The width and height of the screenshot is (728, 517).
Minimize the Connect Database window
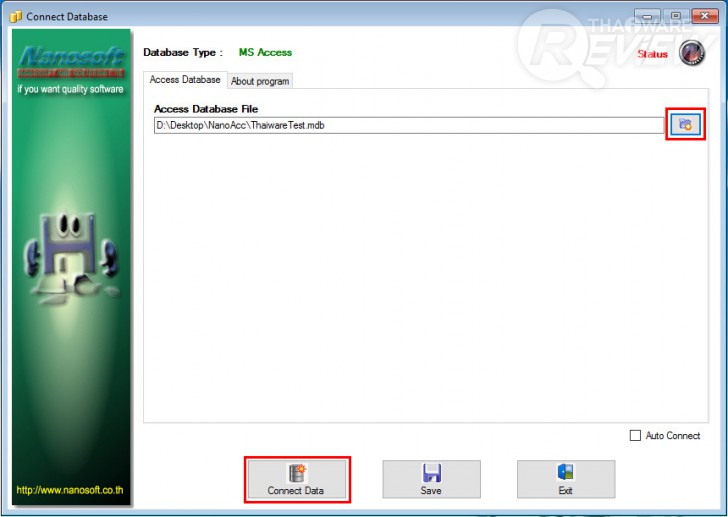pos(647,16)
